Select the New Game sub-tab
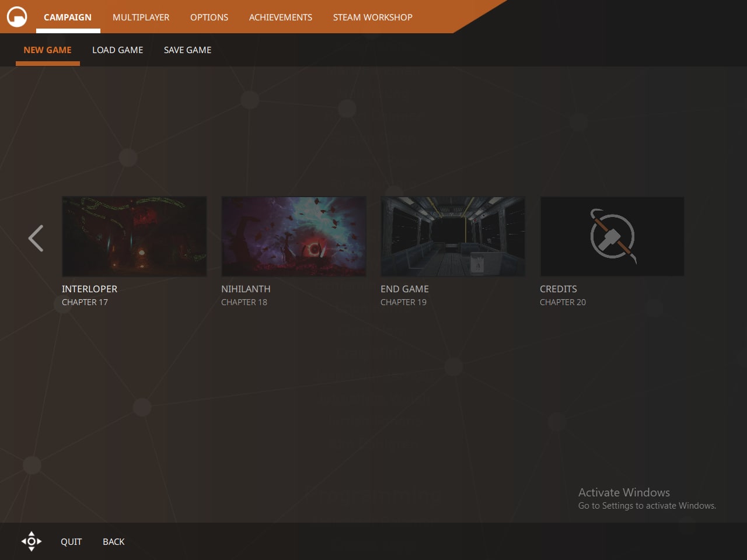 [47, 50]
